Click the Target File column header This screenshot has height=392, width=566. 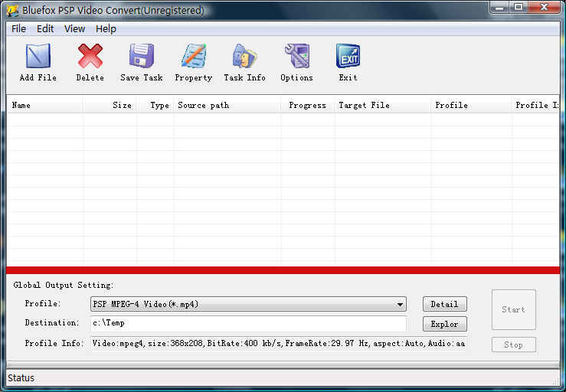(383, 106)
